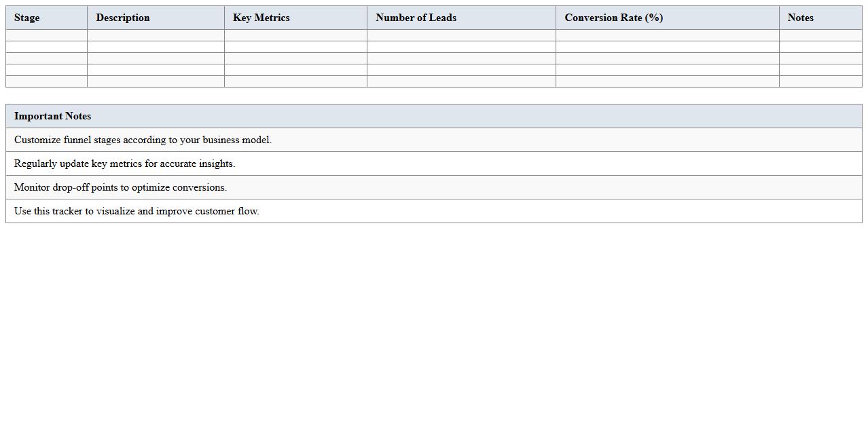Viewport: 868px width, 441px height.
Task: Click the 'Customize funnel stages' note
Action: tap(143, 140)
